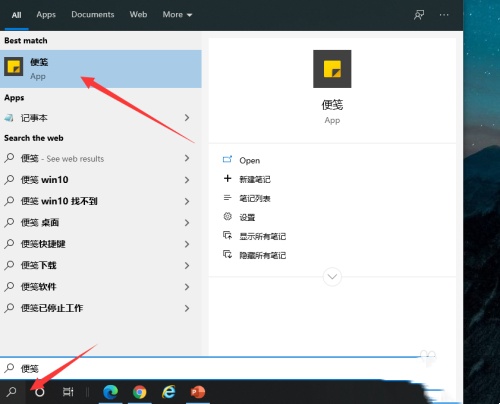Open Cortana circle on taskbar
This screenshot has width=500, height=404.
click(x=40, y=392)
